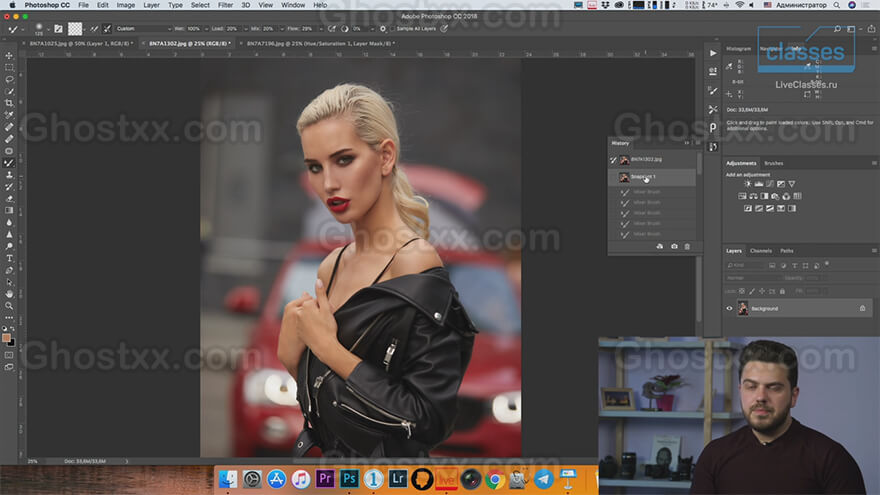Select the Move tool
The image size is (880, 495).
coord(9,56)
